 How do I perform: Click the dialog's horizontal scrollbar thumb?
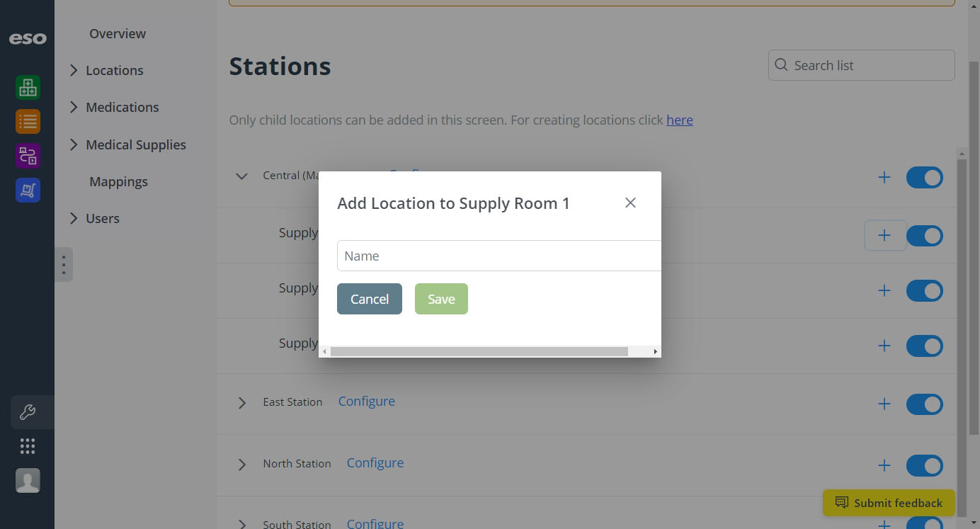[479, 351]
